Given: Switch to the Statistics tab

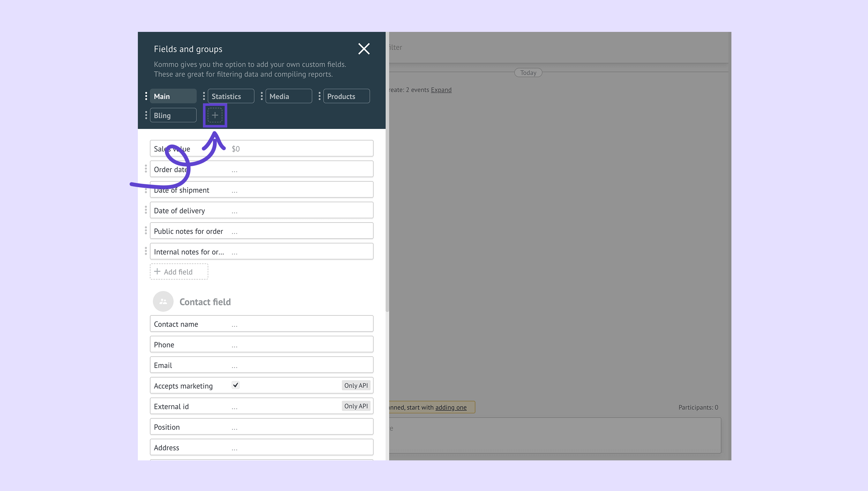Looking at the screenshot, I should click(231, 96).
